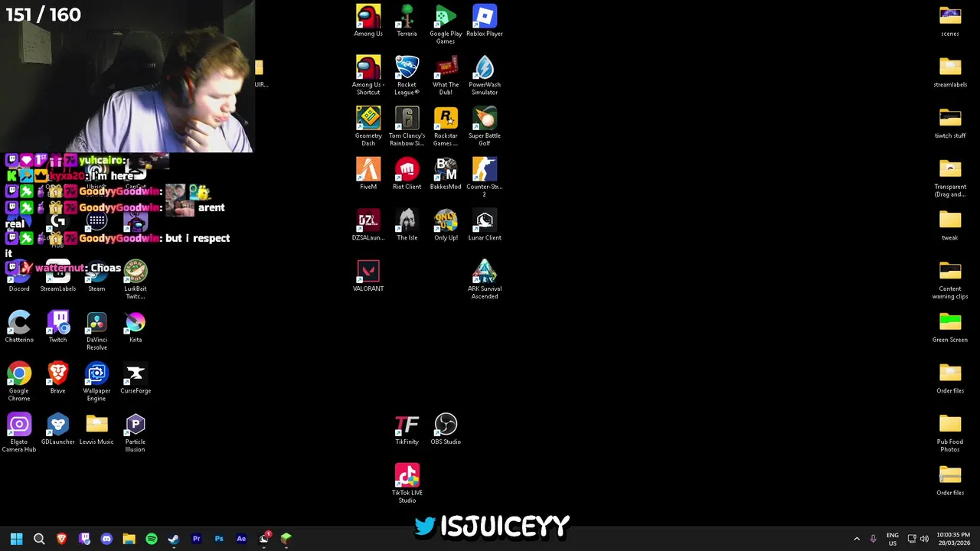Open the Pub Food Photos folder

tap(950, 433)
